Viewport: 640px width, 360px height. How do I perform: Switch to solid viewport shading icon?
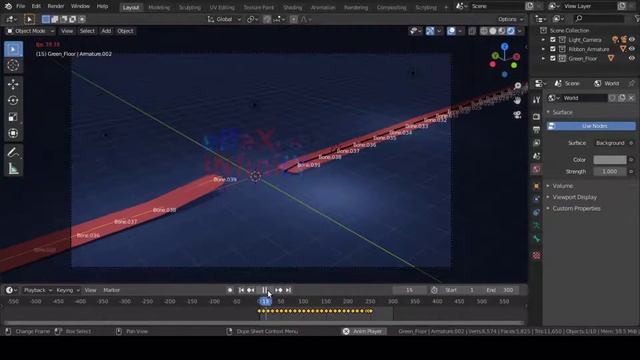[493, 31]
